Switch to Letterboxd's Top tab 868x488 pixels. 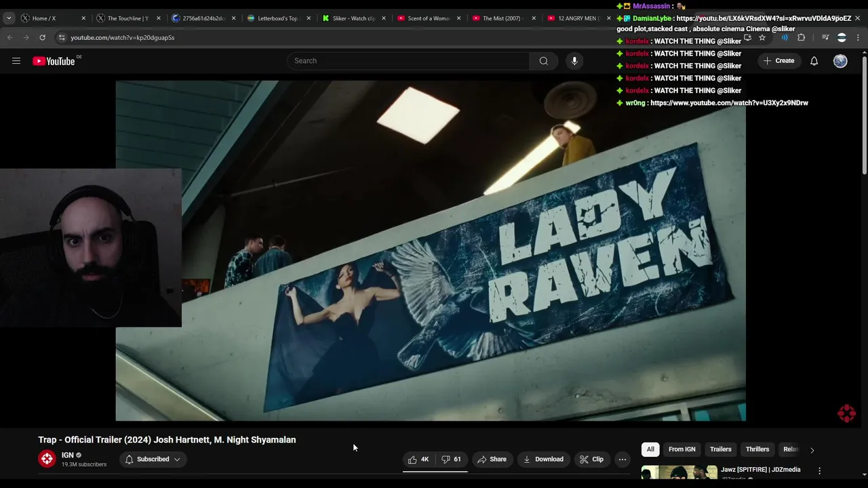pos(277,18)
